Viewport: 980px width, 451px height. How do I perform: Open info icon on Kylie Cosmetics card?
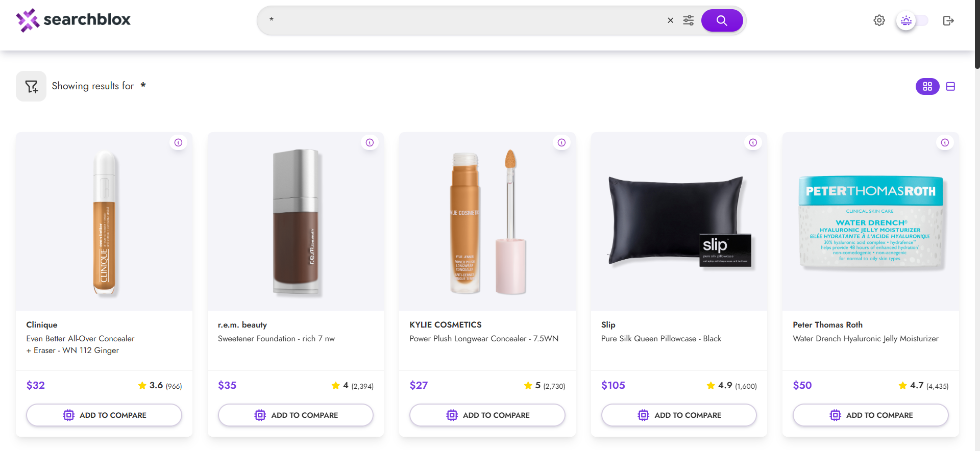tap(561, 142)
